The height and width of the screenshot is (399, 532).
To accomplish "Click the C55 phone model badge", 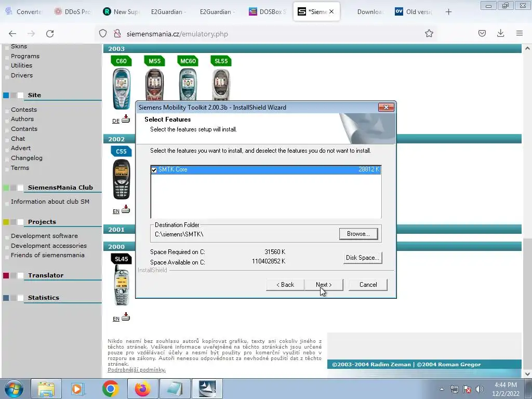I will point(121,151).
